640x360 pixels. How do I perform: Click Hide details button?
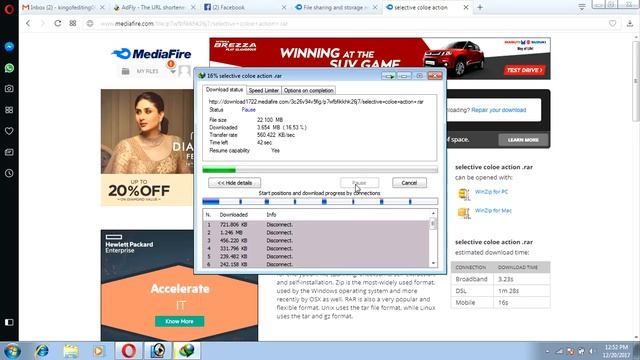point(234,183)
